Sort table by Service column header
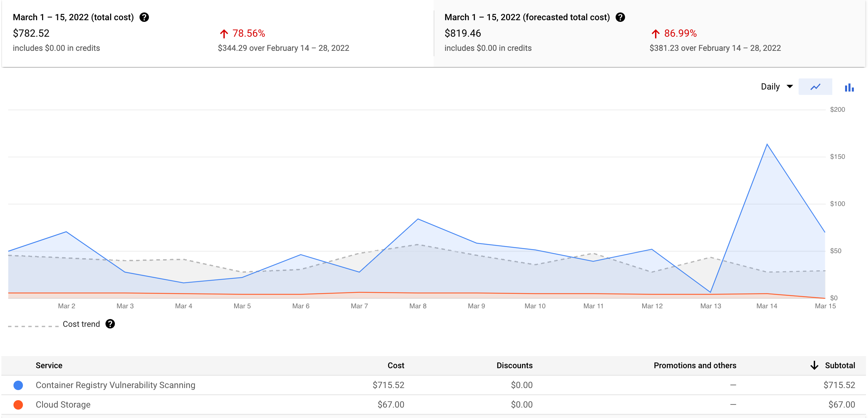Viewport: 868px width, 418px height. 49,365
